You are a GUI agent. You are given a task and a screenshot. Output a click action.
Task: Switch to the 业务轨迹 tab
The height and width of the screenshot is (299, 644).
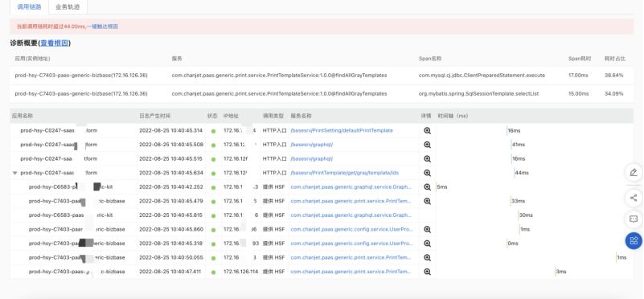click(x=68, y=7)
